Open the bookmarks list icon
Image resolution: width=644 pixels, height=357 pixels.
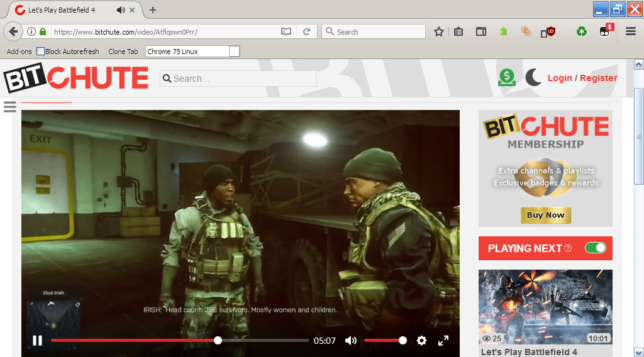point(458,31)
